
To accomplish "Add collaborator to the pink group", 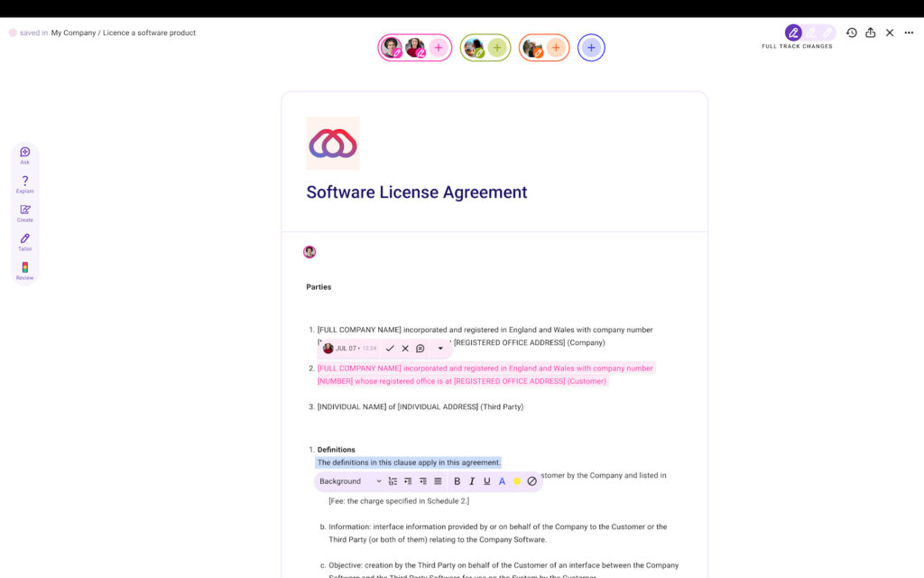I will [x=438, y=48].
